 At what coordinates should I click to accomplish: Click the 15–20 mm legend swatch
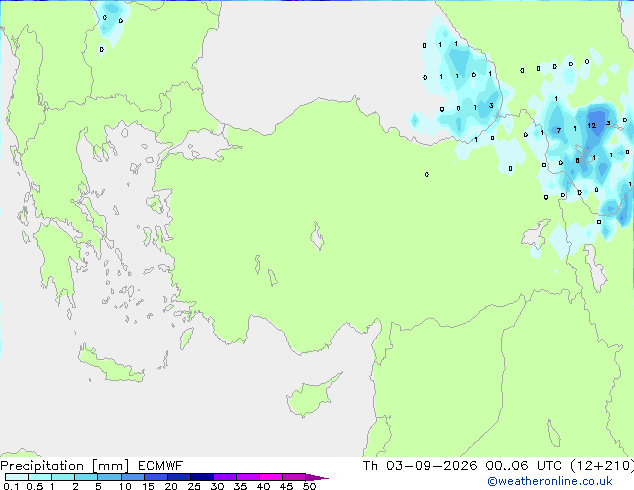pyautogui.click(x=156, y=477)
